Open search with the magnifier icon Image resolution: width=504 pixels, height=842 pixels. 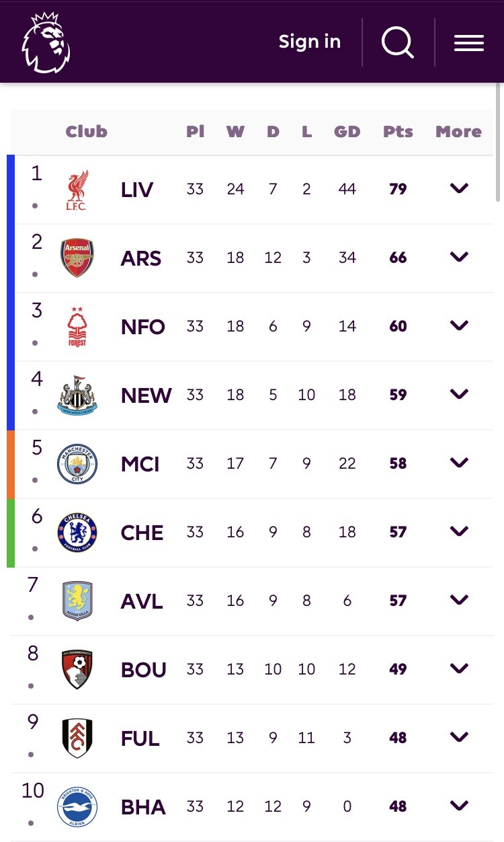tap(398, 42)
